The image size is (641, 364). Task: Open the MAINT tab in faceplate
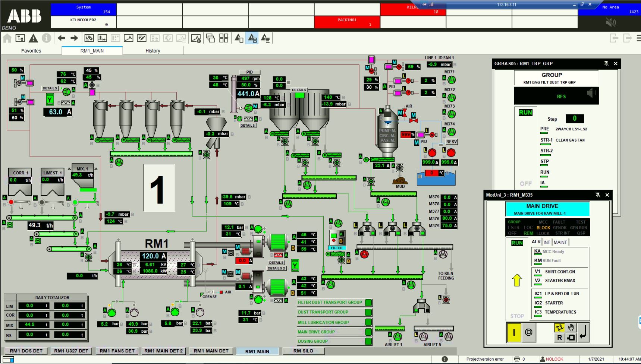(560, 242)
